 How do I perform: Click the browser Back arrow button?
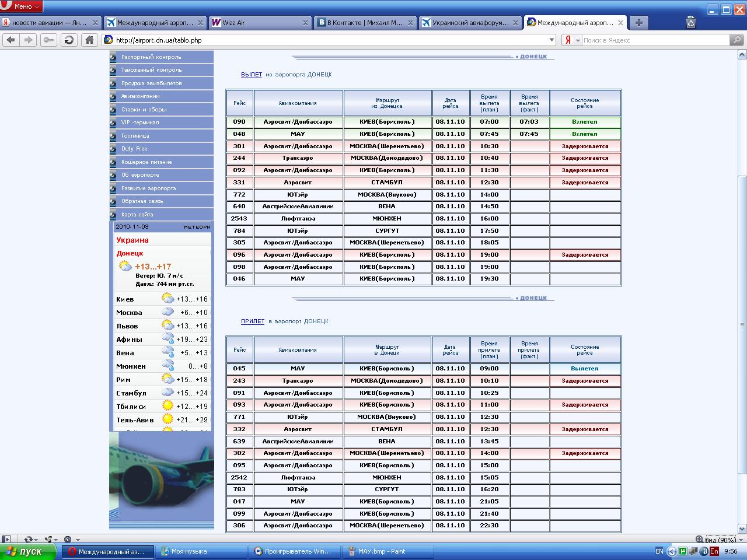click(11, 40)
